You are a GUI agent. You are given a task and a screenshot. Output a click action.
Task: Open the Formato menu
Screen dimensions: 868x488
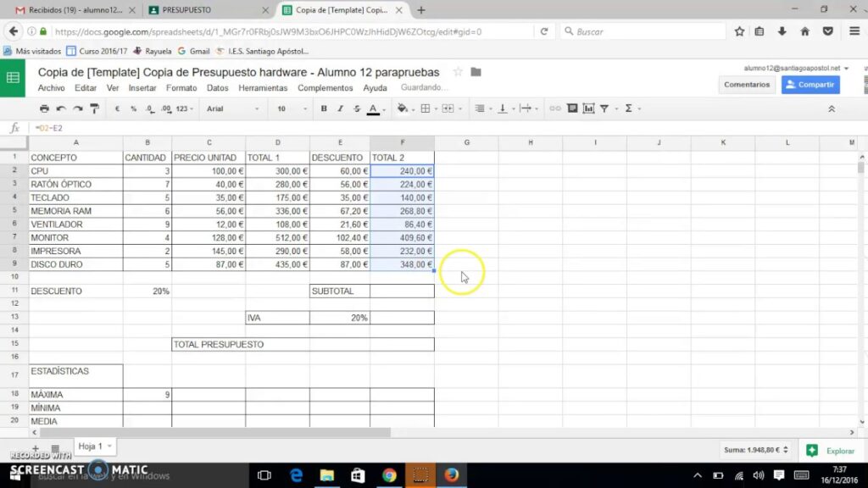[181, 88]
